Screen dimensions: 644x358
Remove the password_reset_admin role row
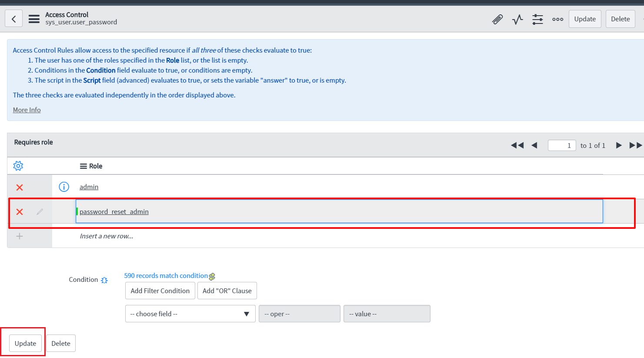tap(20, 211)
